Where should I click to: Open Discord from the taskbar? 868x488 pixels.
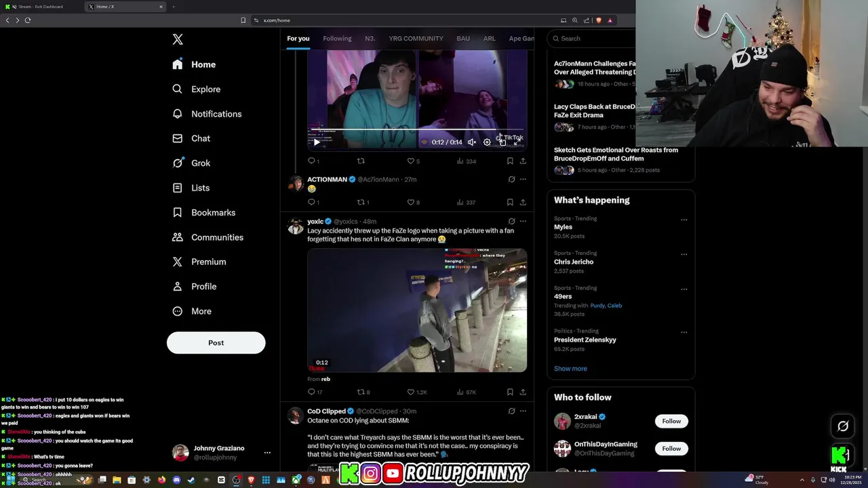coord(176,480)
